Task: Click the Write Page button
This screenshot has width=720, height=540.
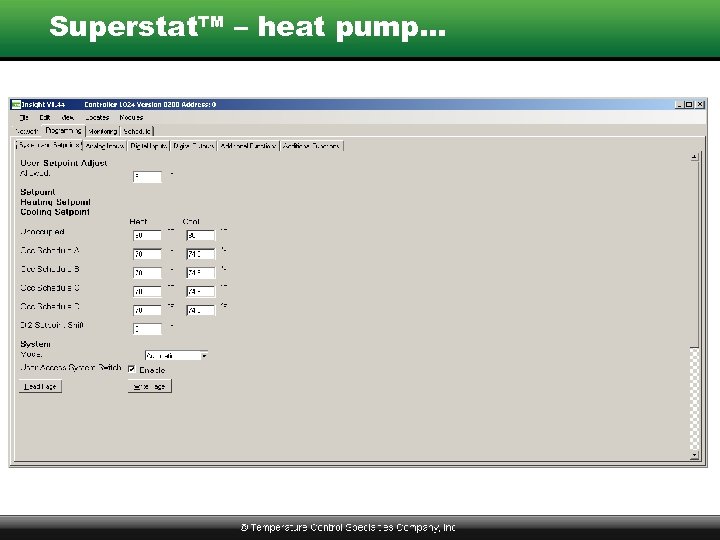Action: pyautogui.click(x=150, y=387)
